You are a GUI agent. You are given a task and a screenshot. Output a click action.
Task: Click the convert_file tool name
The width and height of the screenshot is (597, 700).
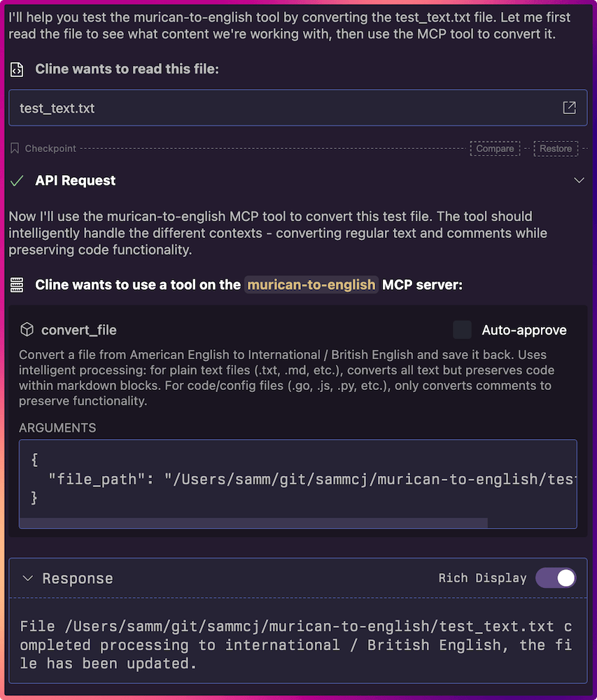point(79,330)
